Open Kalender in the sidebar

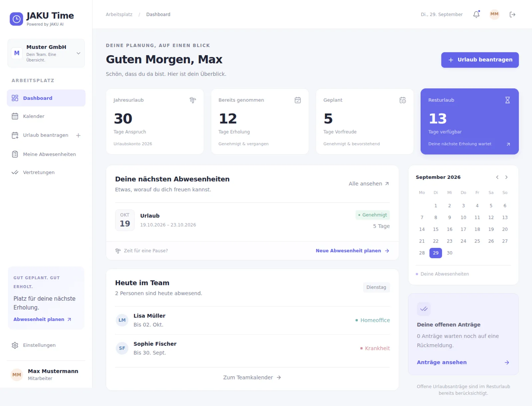point(46,116)
